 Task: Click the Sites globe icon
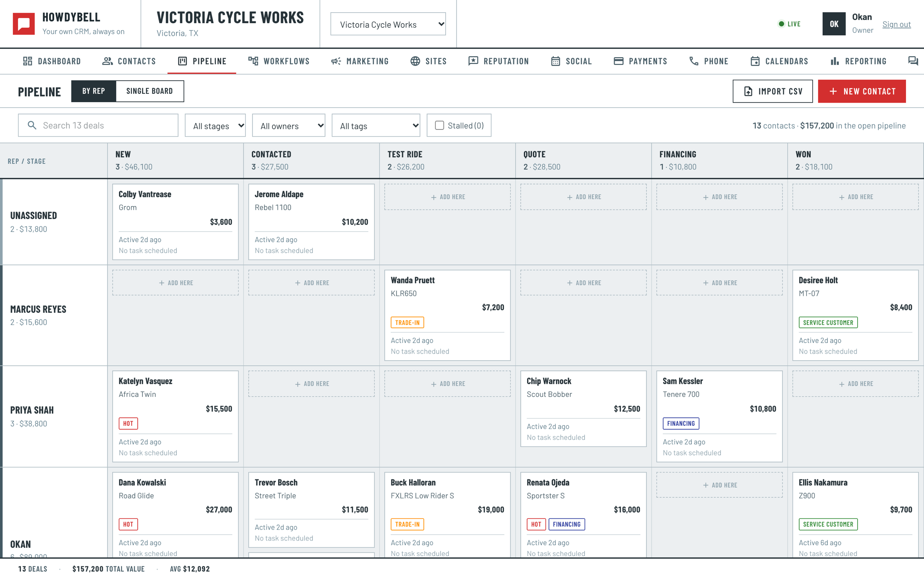tap(415, 61)
